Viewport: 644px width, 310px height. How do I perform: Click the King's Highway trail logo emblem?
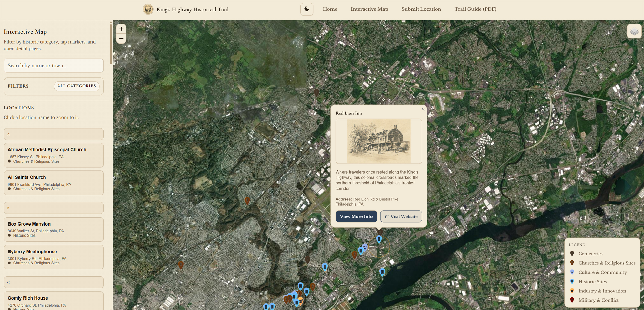click(148, 9)
